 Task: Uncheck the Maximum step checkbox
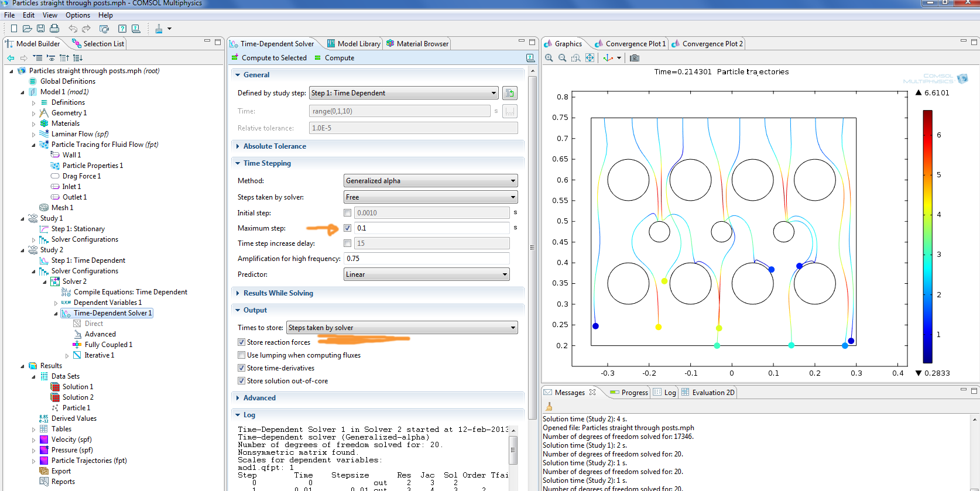pyautogui.click(x=348, y=228)
